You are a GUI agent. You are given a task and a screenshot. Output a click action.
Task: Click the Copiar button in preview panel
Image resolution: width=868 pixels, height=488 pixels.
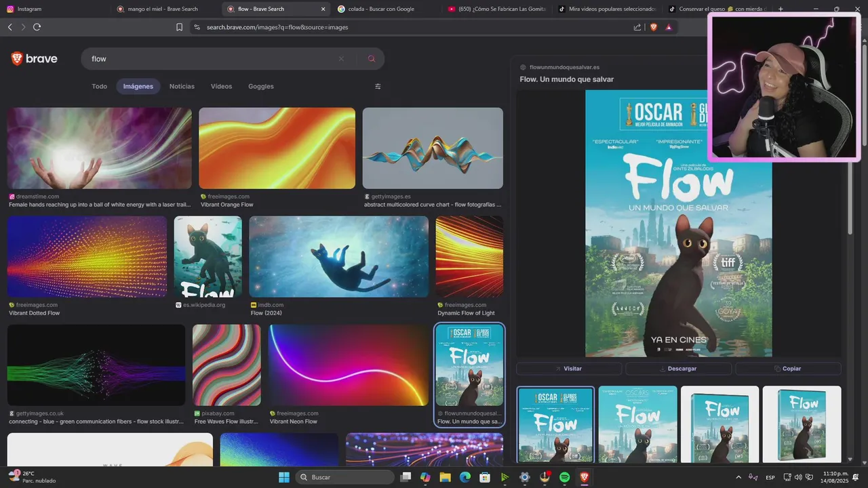click(788, 369)
